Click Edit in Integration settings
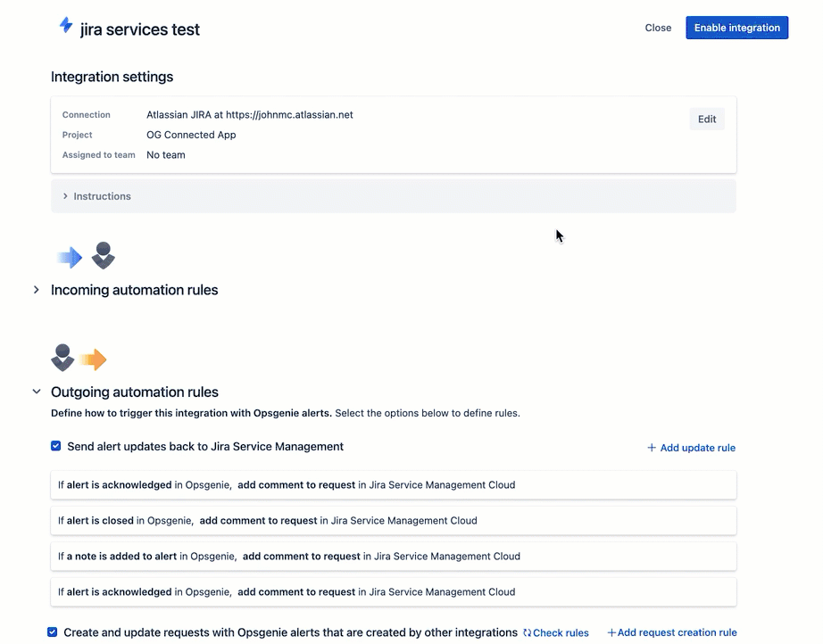The image size is (823, 644). click(x=707, y=119)
